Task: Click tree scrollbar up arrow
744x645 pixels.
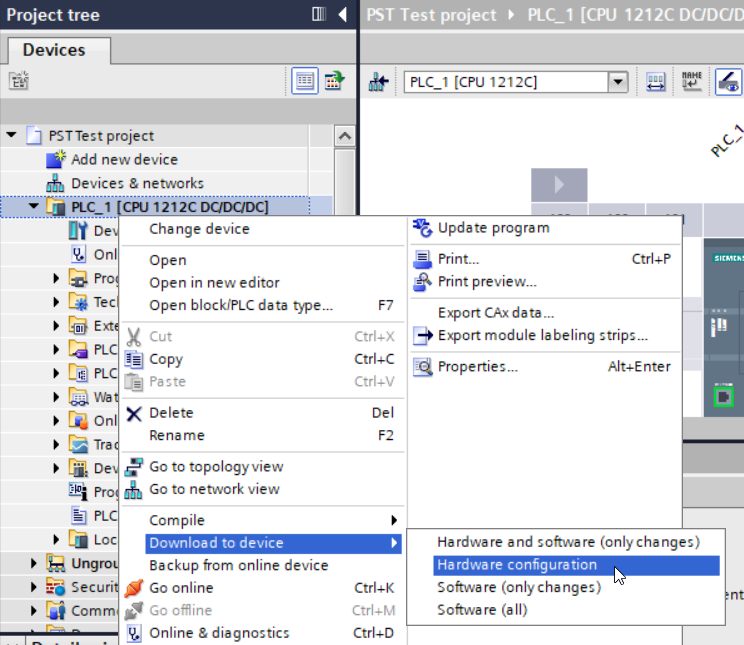Action: coord(345,137)
